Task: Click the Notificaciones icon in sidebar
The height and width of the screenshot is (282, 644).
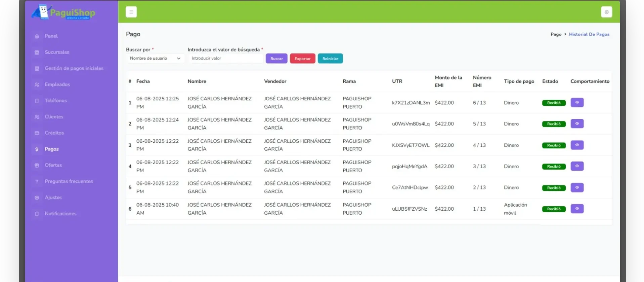Action: (x=37, y=214)
